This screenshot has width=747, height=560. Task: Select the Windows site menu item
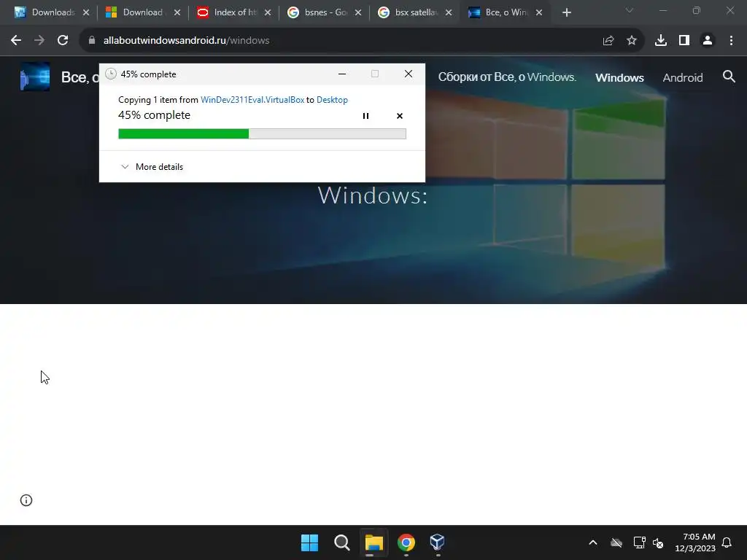[x=619, y=77]
